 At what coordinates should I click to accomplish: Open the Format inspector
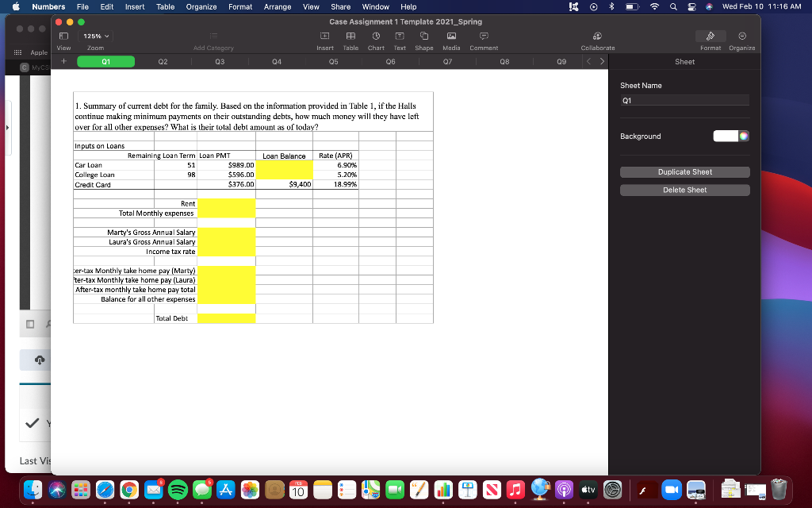point(710,37)
